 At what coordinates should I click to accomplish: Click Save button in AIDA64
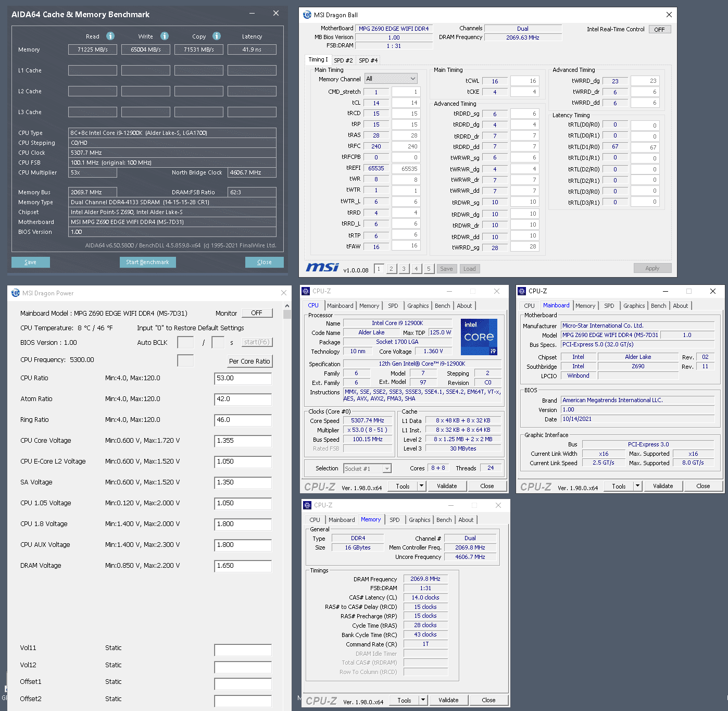point(31,262)
